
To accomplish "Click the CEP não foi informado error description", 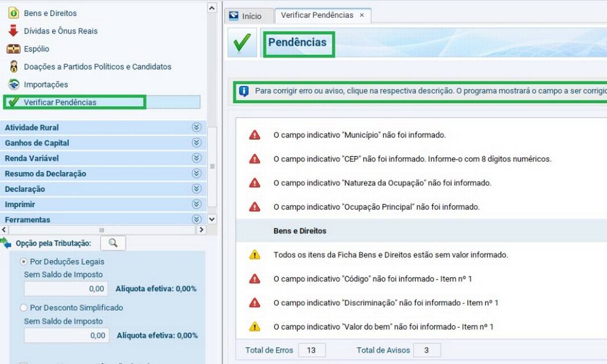I will coord(412,159).
